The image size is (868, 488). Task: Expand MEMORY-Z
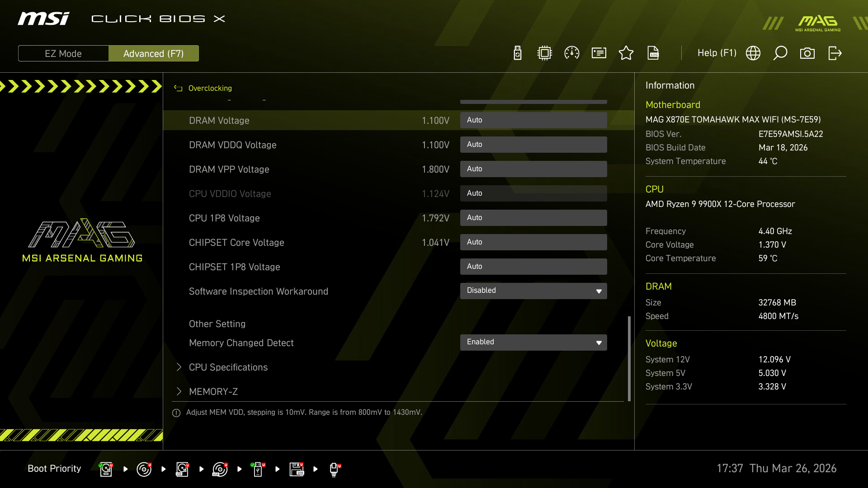click(213, 391)
